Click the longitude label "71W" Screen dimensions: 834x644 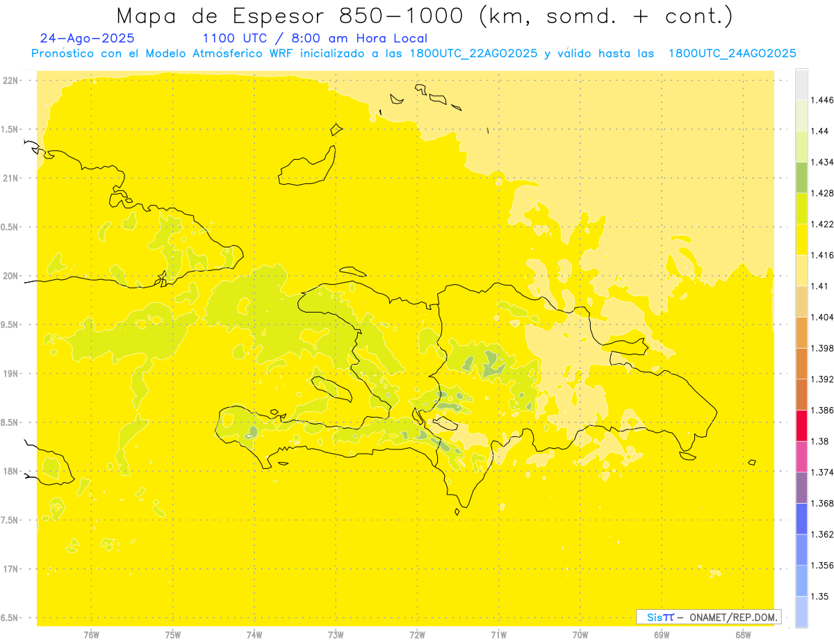[498, 635]
